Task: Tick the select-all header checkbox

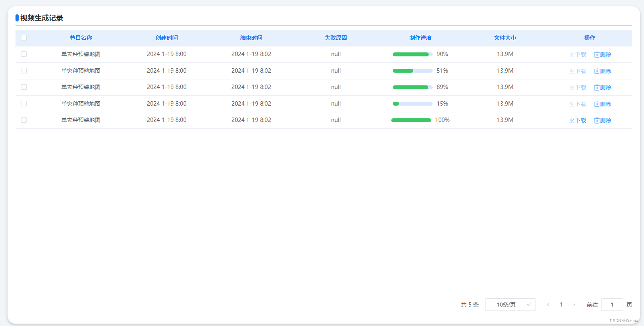Action: [x=24, y=38]
